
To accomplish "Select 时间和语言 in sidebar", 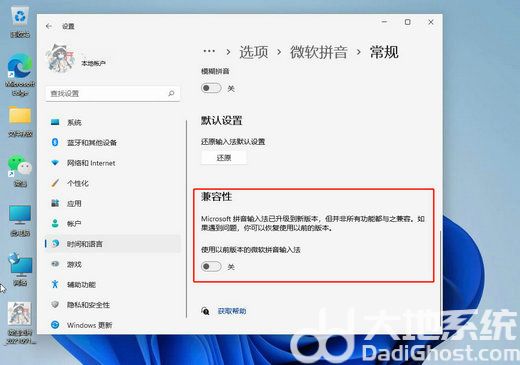I will click(113, 244).
